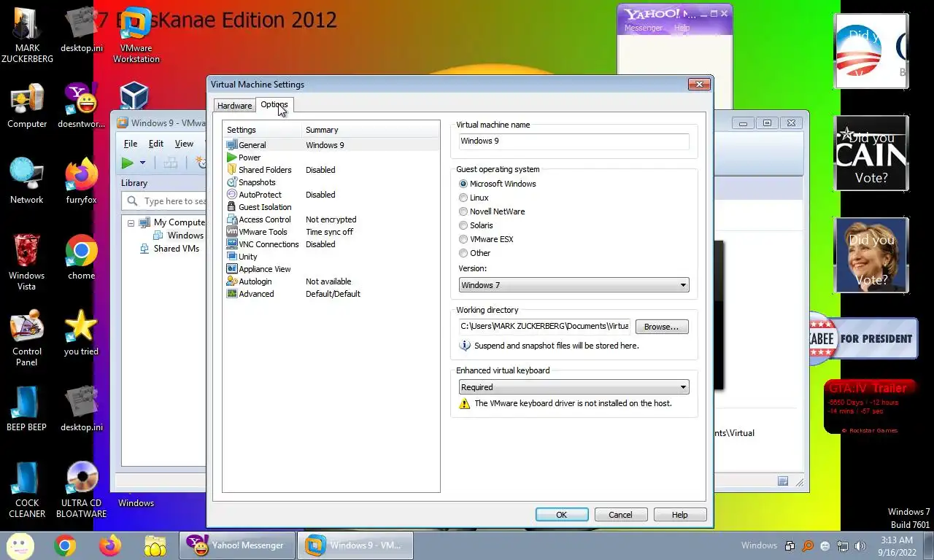
Task: Click the Cancel button
Action: [x=620, y=515]
